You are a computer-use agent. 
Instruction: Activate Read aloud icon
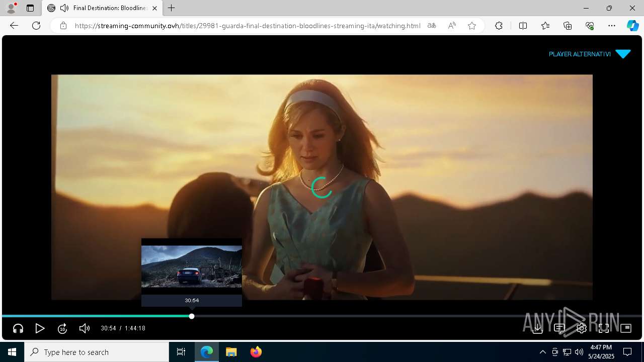(x=452, y=26)
